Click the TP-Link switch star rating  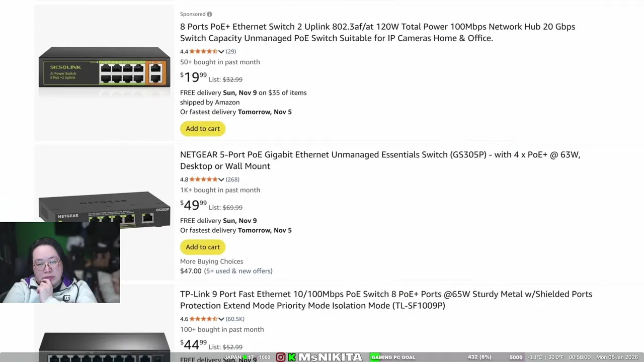[203, 319]
